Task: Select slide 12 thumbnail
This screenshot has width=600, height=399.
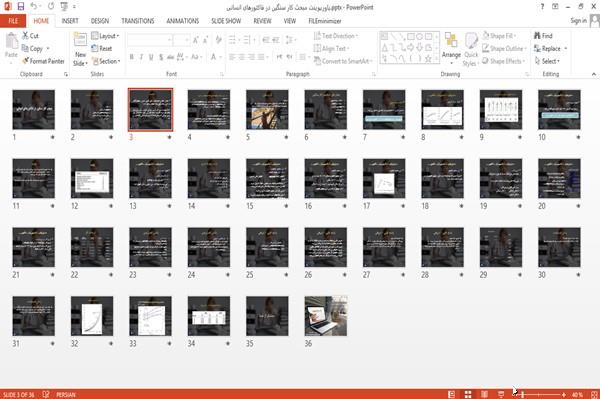Action: [92, 179]
